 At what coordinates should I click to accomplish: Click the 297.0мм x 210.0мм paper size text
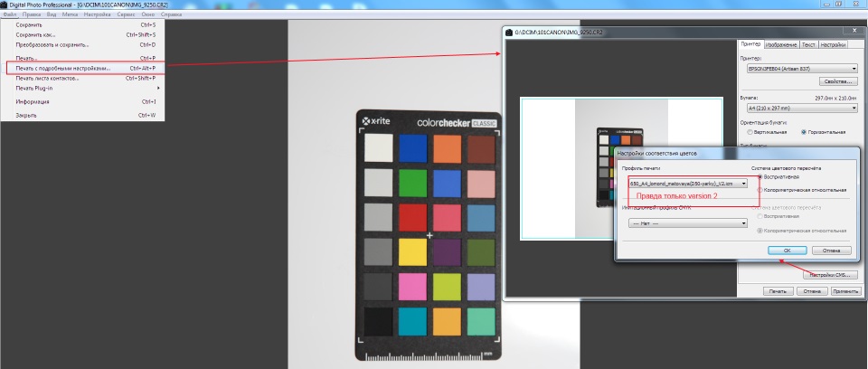(x=835, y=98)
